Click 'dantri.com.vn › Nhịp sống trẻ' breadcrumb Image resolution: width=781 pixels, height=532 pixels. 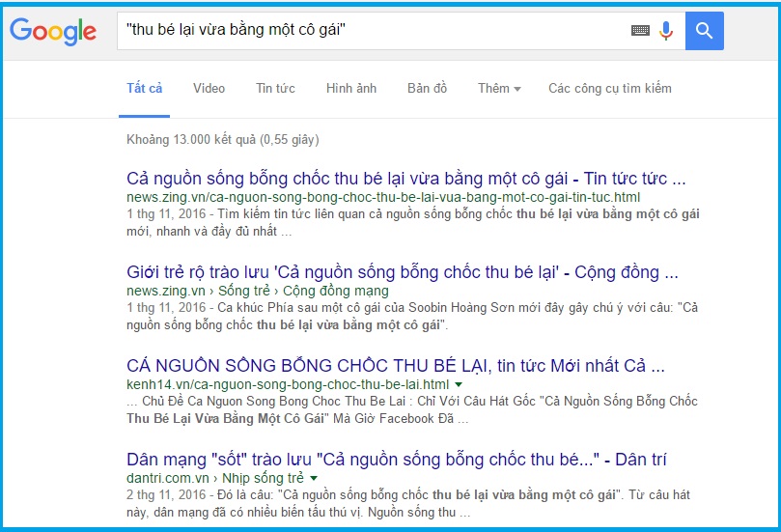point(215,478)
